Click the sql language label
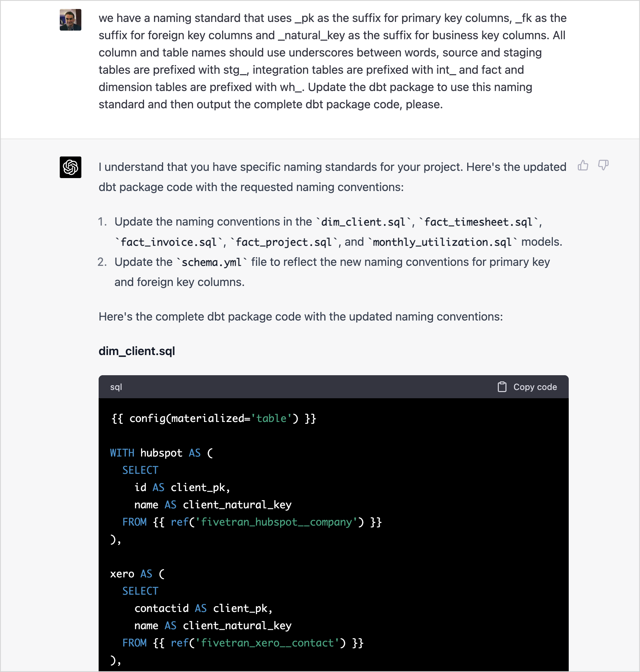The width and height of the screenshot is (640, 672). [116, 387]
